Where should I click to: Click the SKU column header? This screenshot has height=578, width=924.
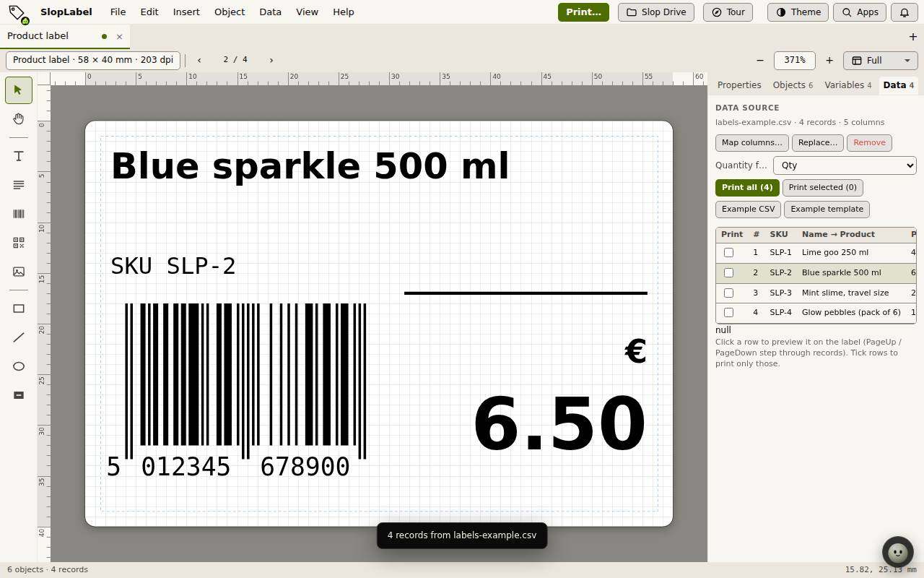[779, 235]
